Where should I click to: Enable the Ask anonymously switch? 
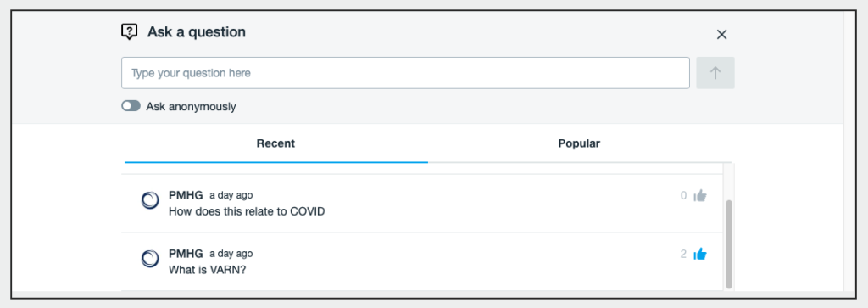[x=131, y=106]
